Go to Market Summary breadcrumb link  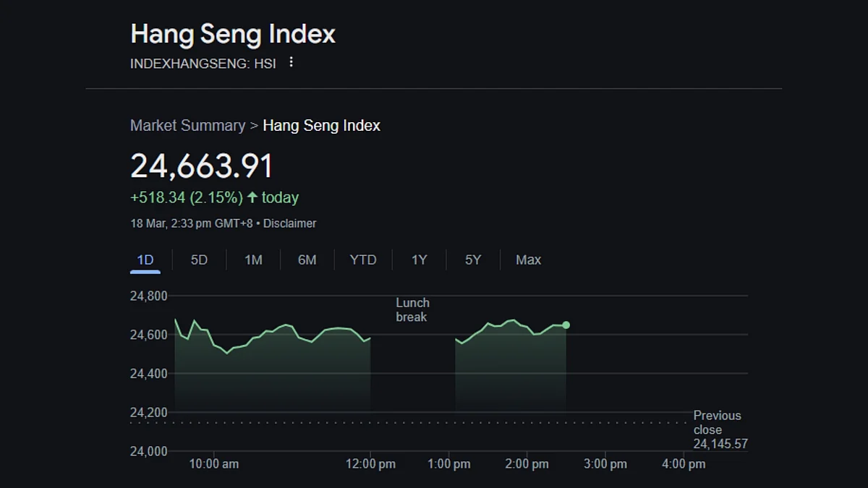tap(187, 126)
